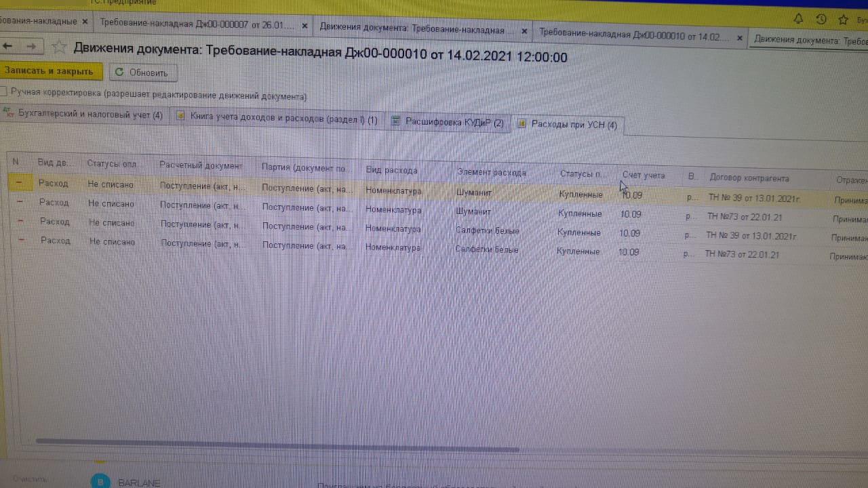Click the Вид расхода column header

pos(392,169)
